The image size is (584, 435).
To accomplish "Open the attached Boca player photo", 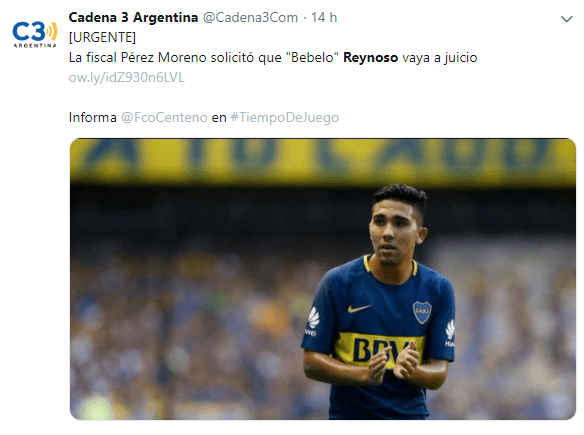I will pyautogui.click(x=323, y=279).
